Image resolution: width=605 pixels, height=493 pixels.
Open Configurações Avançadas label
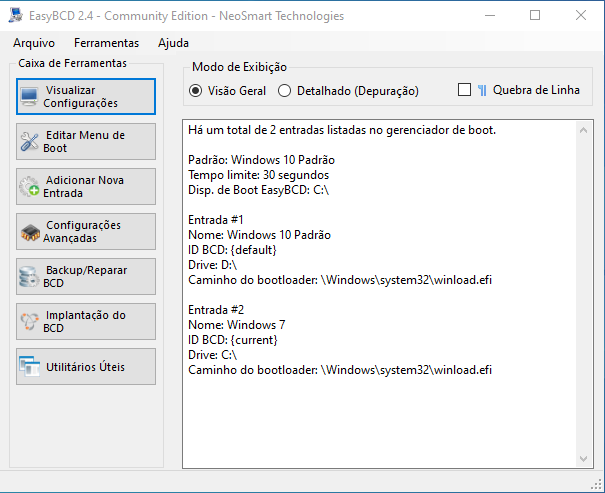point(82,231)
